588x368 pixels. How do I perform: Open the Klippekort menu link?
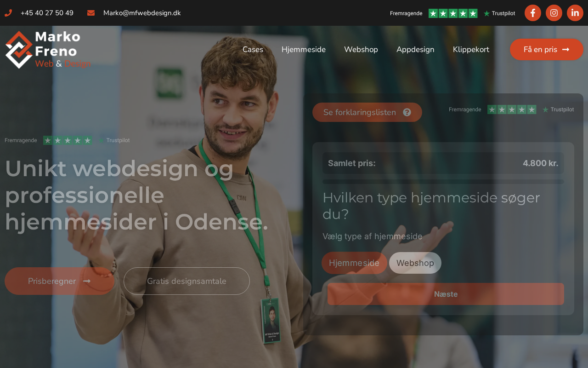[471, 49]
